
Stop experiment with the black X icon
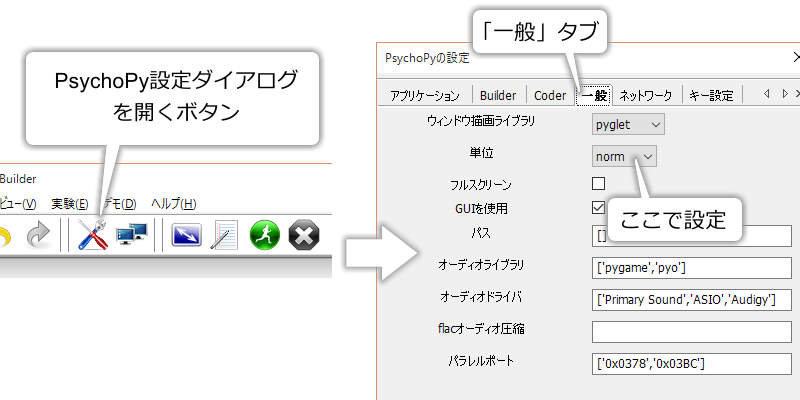pyautogui.click(x=304, y=236)
